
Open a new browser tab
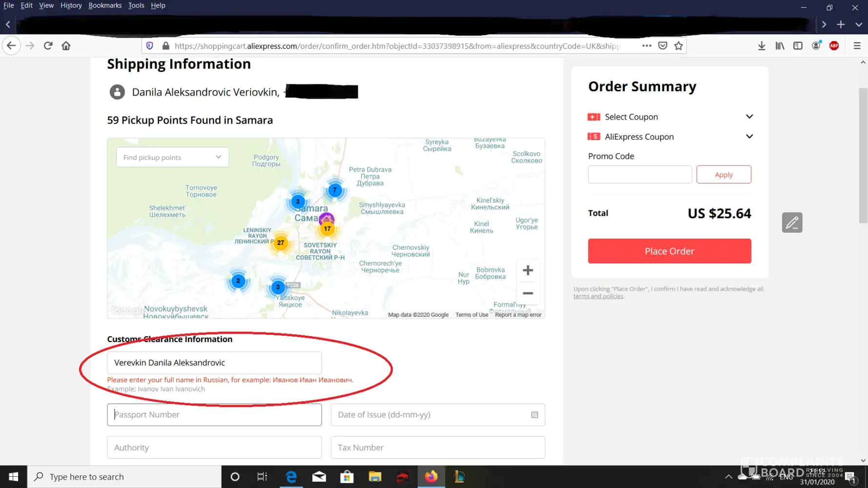[841, 24]
